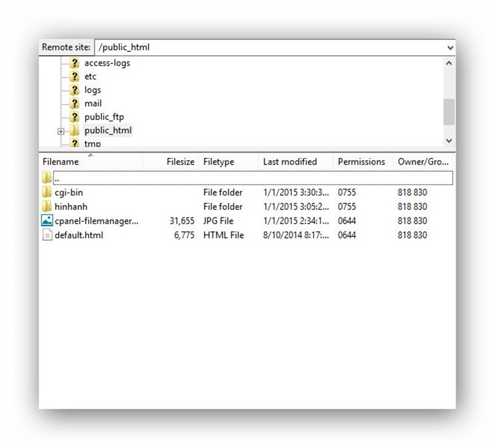Click default.html's 0644 permissions

click(x=346, y=235)
